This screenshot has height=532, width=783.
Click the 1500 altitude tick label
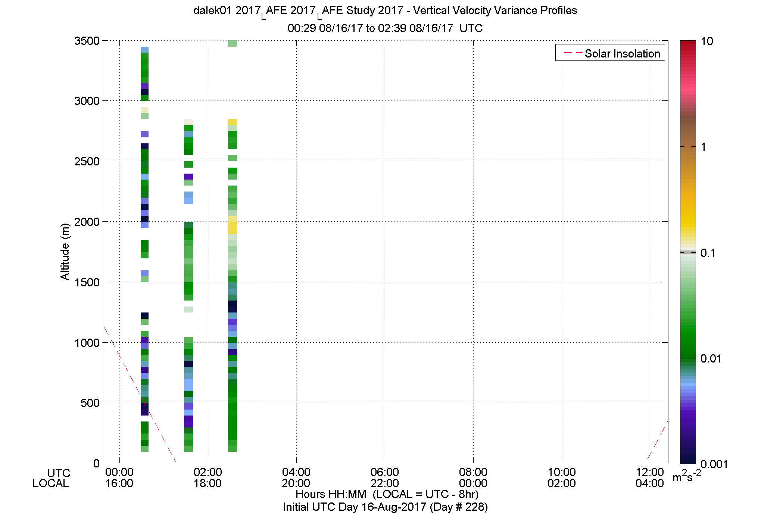coord(87,282)
